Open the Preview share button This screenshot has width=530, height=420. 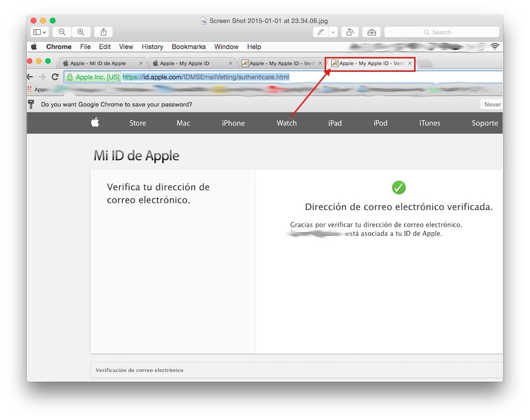103,32
